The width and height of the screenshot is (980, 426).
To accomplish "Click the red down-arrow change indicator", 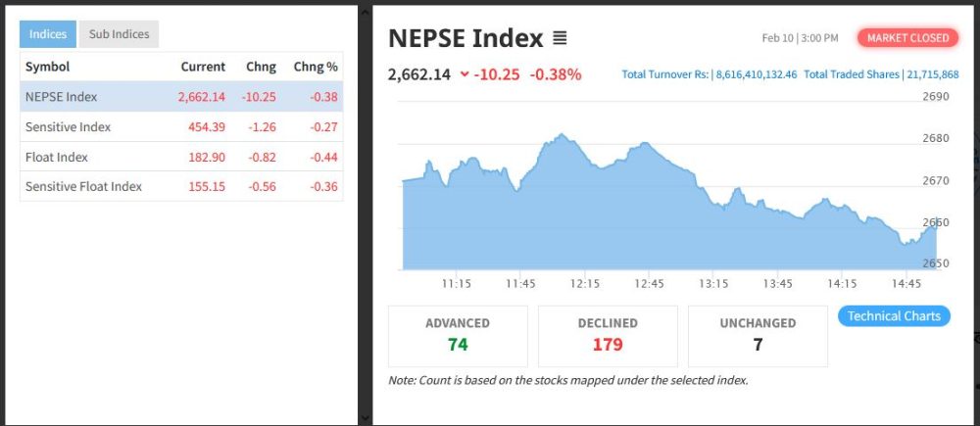I will pos(464,74).
